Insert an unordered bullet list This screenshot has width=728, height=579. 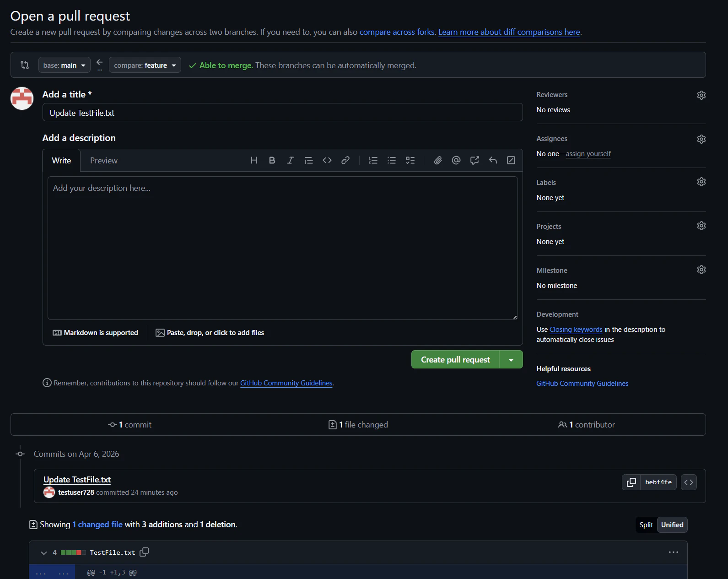click(392, 160)
